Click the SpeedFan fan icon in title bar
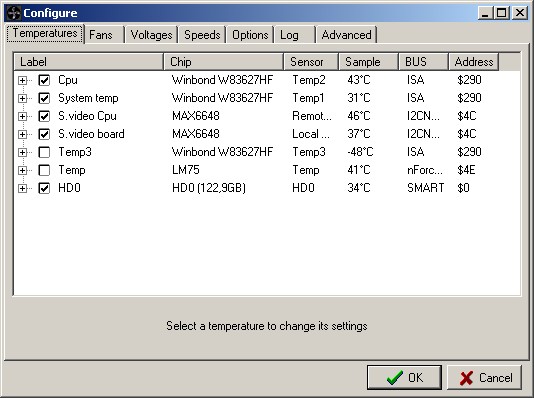The height and width of the screenshot is (398, 534). click(13, 13)
